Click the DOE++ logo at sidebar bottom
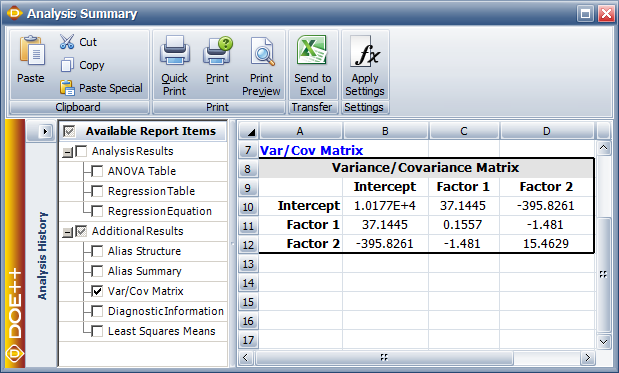 (15, 353)
